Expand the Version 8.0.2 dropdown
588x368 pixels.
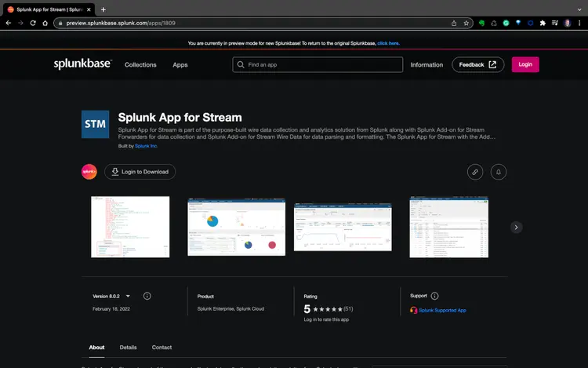[x=128, y=296]
